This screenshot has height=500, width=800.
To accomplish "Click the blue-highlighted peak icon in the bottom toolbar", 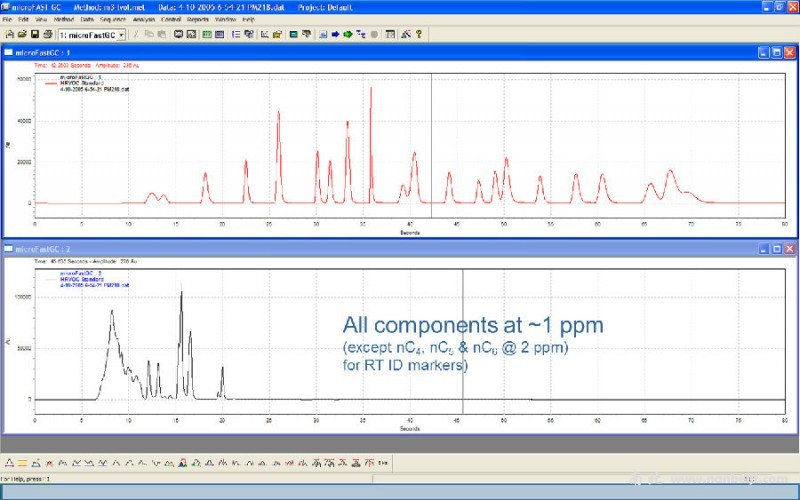I will pyautogui.click(x=184, y=462).
